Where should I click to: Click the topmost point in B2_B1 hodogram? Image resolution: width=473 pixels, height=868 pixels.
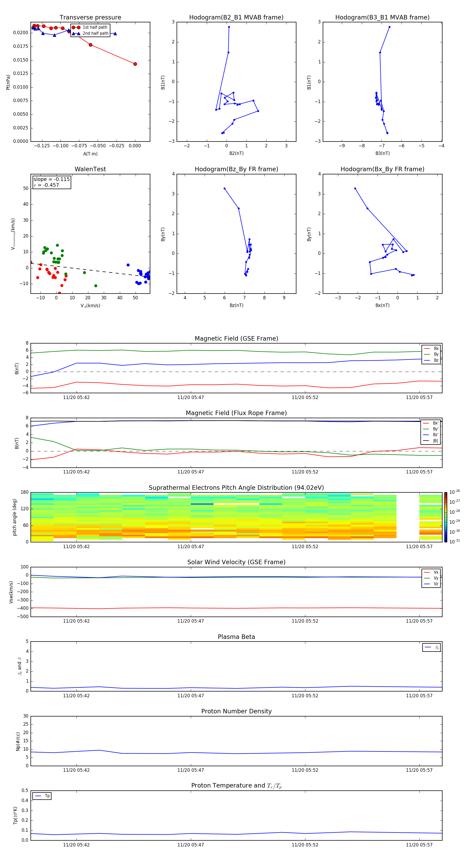coord(229,27)
